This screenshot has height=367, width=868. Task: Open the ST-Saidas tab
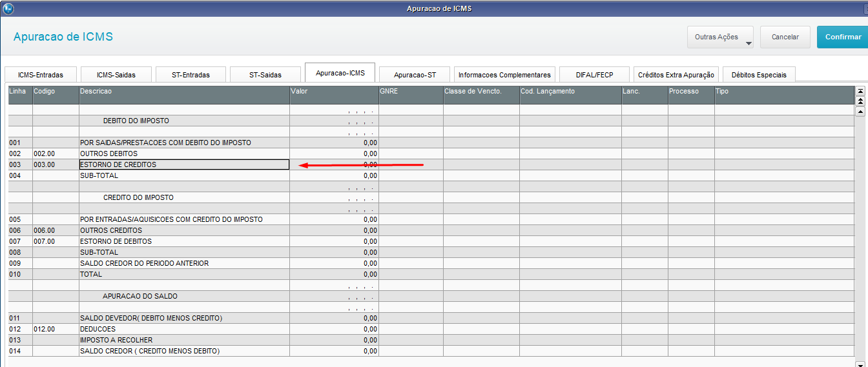click(265, 75)
